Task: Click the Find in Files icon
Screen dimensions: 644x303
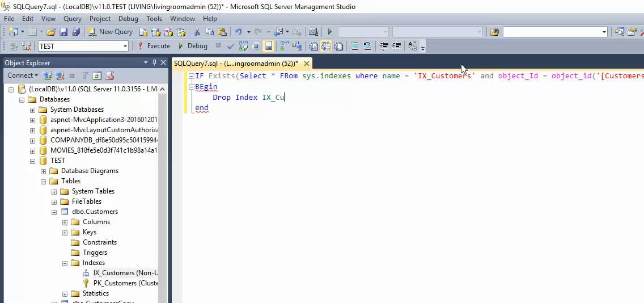Action: coord(494,32)
